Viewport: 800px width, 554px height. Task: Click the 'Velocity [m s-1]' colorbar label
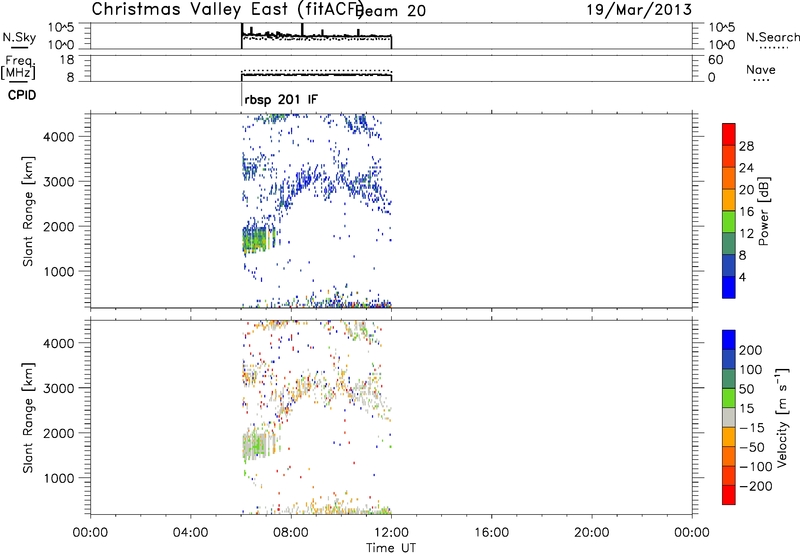click(x=782, y=417)
